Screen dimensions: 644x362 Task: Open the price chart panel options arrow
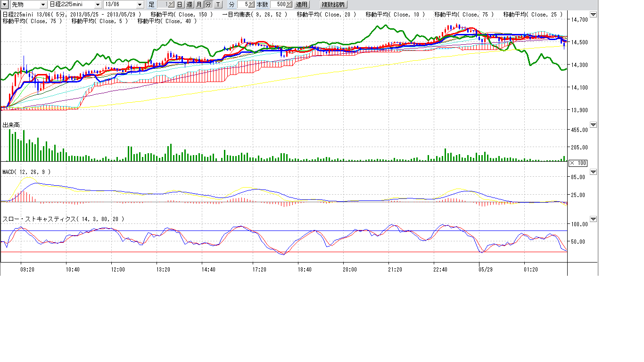(x=593, y=15)
